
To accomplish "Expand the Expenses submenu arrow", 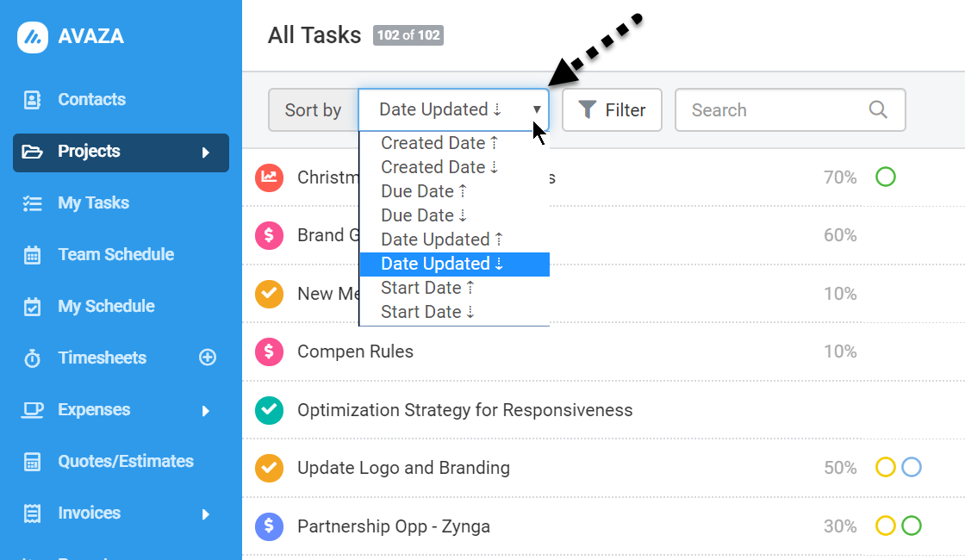I will click(x=206, y=410).
